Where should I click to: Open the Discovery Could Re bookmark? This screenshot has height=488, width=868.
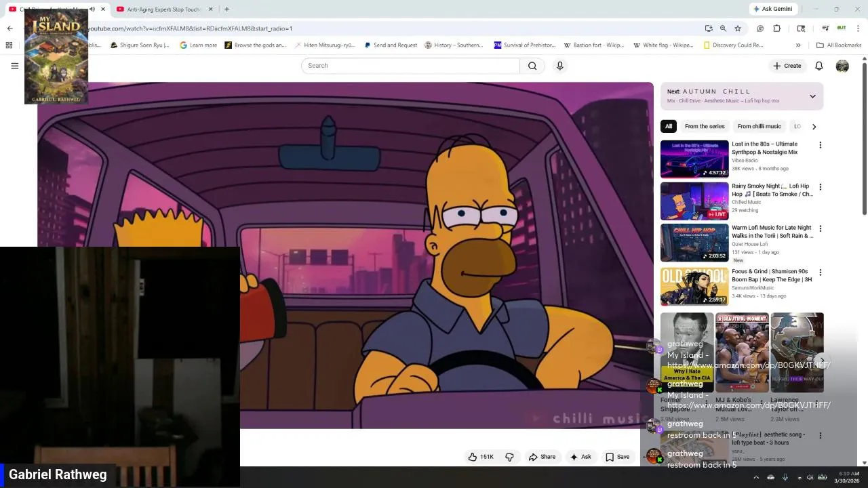733,45
